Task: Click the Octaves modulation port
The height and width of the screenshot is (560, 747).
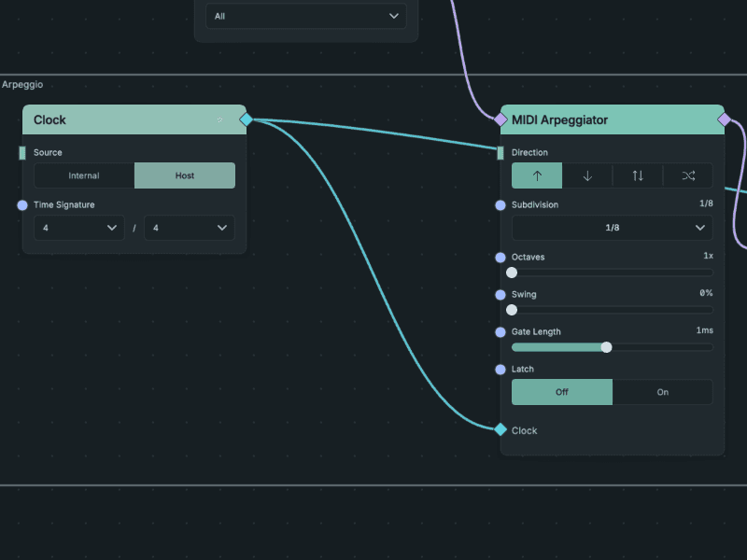Action: pos(500,258)
